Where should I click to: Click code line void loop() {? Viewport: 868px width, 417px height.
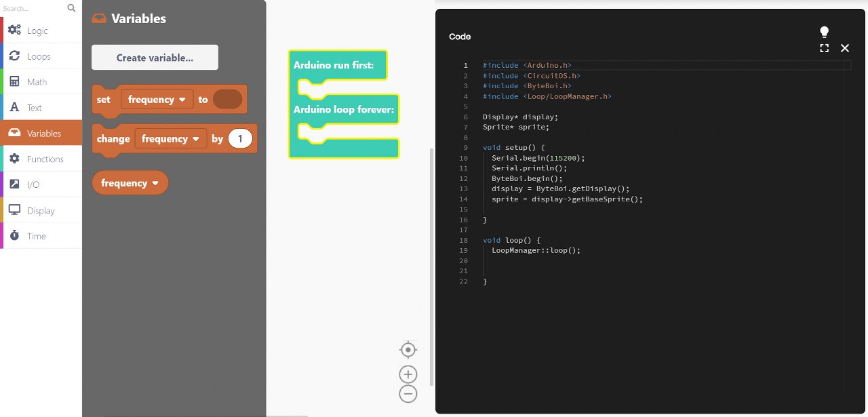(512, 240)
